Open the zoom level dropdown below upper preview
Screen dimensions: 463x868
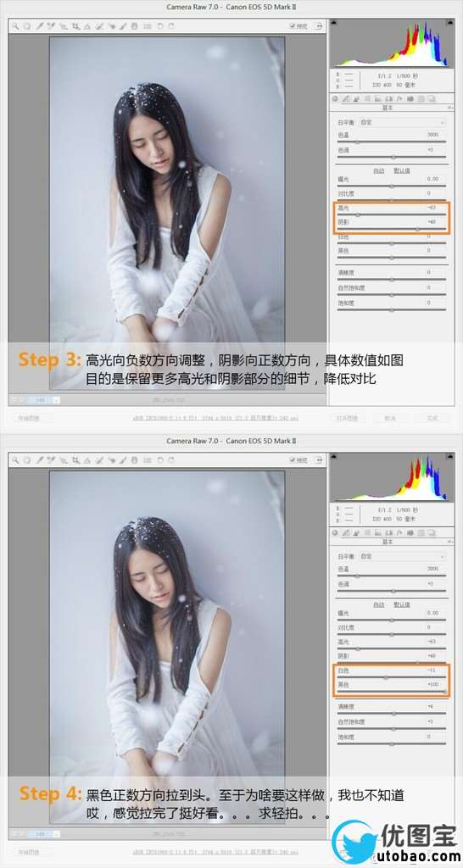[43, 400]
